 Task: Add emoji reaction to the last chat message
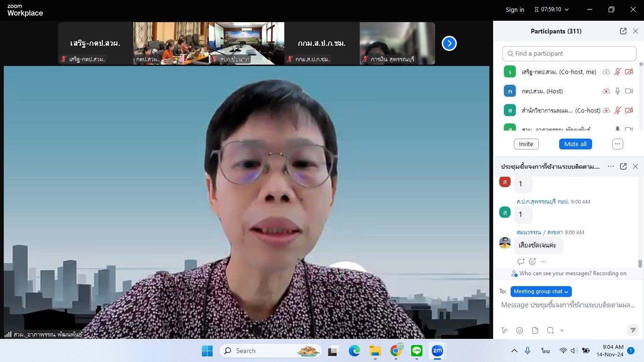click(533, 262)
